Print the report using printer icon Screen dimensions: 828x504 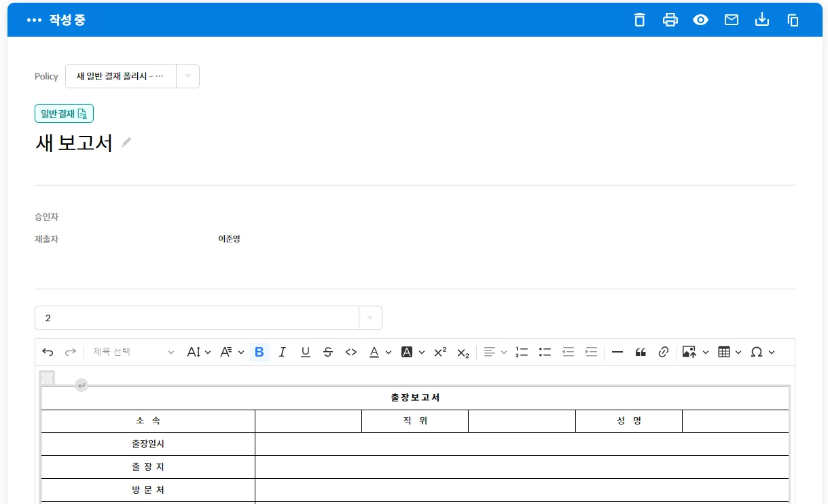pyautogui.click(x=670, y=20)
